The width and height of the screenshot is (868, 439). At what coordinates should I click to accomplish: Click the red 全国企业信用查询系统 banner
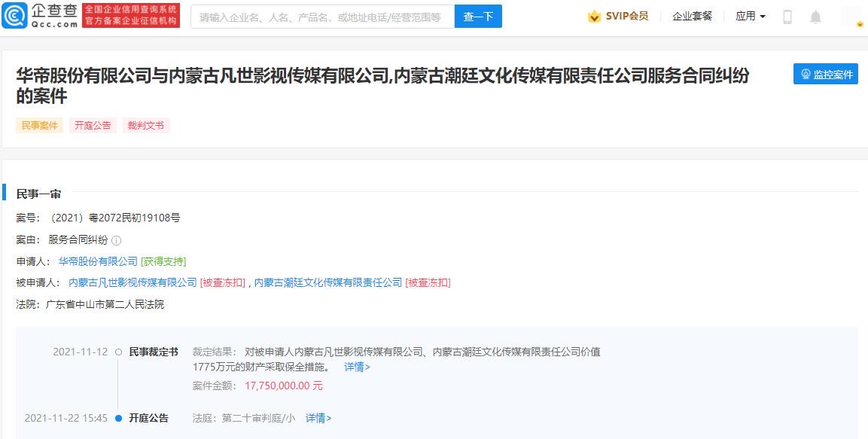click(x=131, y=16)
